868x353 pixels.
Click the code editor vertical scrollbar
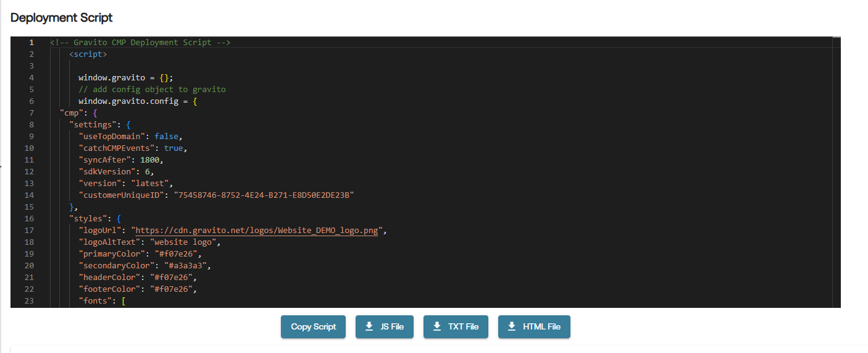tap(837, 172)
